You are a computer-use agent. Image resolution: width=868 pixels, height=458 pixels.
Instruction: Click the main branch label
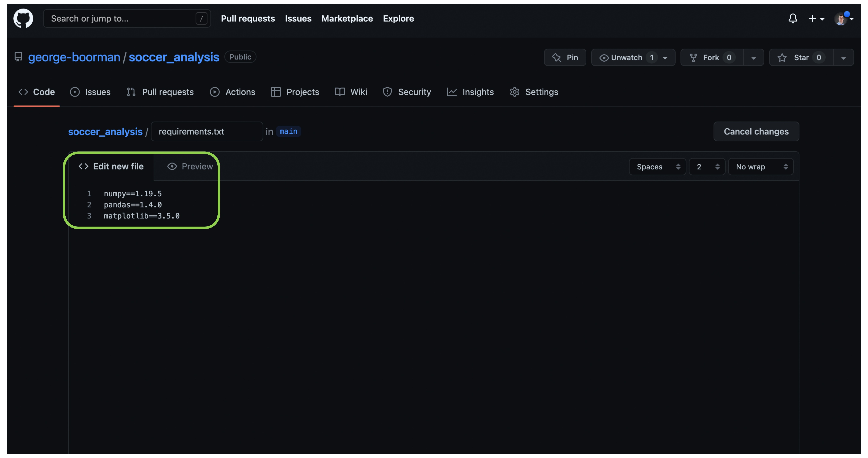(288, 131)
